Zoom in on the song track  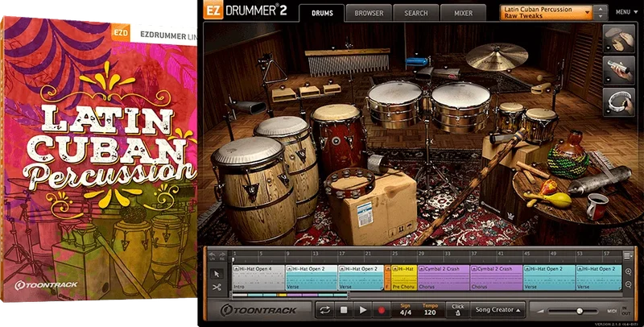[629, 271]
